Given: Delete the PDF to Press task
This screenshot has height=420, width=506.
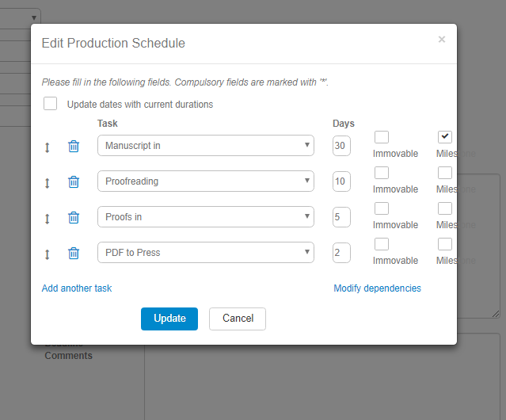Looking at the screenshot, I should pos(74,253).
